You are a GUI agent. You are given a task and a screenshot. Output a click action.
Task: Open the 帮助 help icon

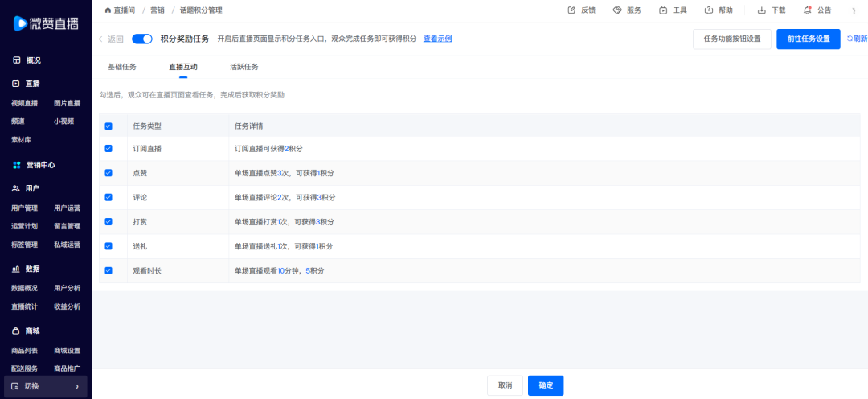709,10
